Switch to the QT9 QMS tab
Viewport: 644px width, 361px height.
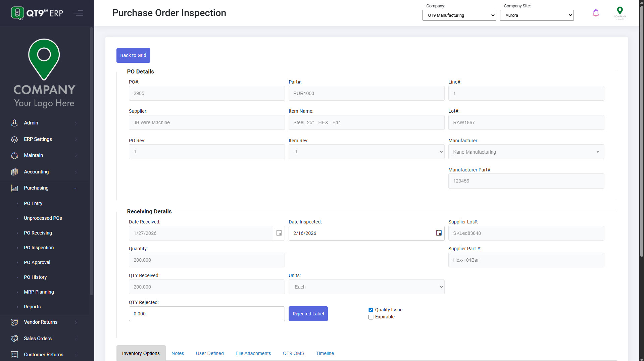(x=293, y=353)
